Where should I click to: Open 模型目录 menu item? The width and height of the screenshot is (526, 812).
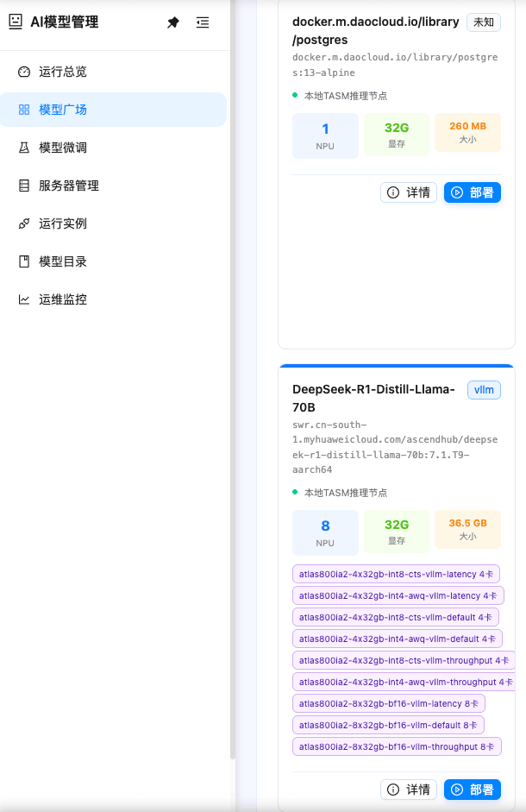click(113, 261)
